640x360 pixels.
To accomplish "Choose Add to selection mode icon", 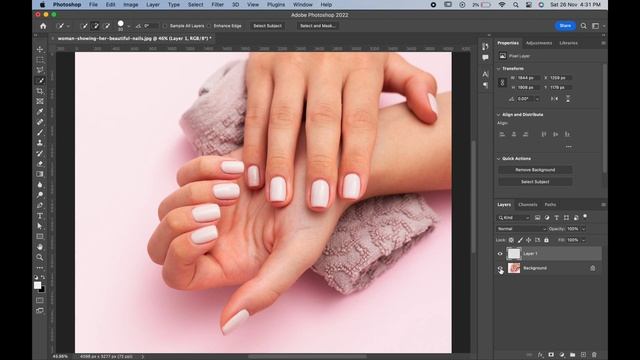I will pos(96,26).
